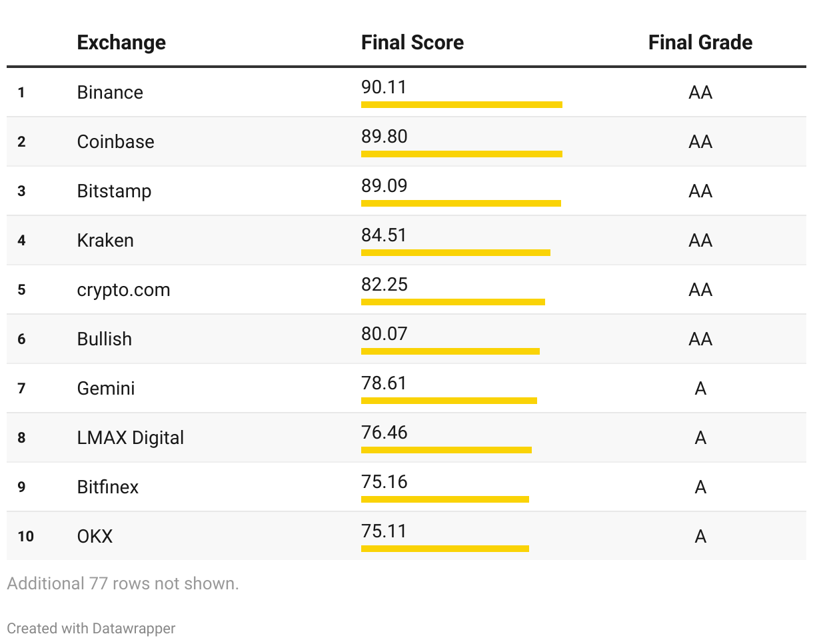Click Kraken in the exchange list
The height and width of the screenshot is (644, 813).
(x=105, y=240)
